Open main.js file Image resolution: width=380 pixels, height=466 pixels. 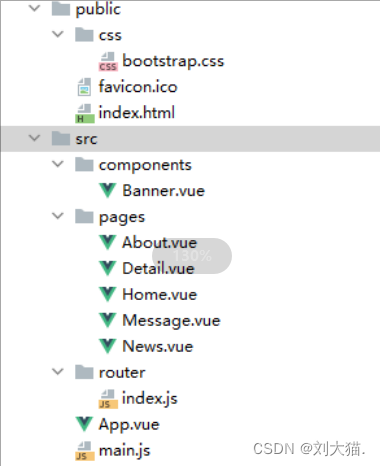pos(125,451)
